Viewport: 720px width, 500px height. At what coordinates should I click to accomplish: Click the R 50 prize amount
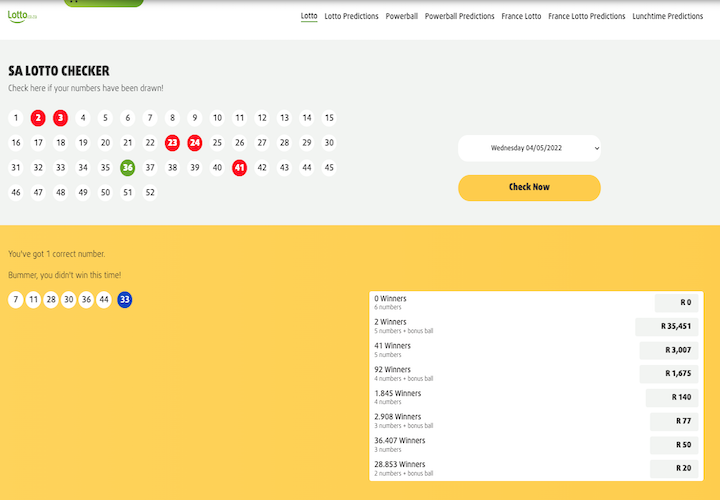[674, 445]
